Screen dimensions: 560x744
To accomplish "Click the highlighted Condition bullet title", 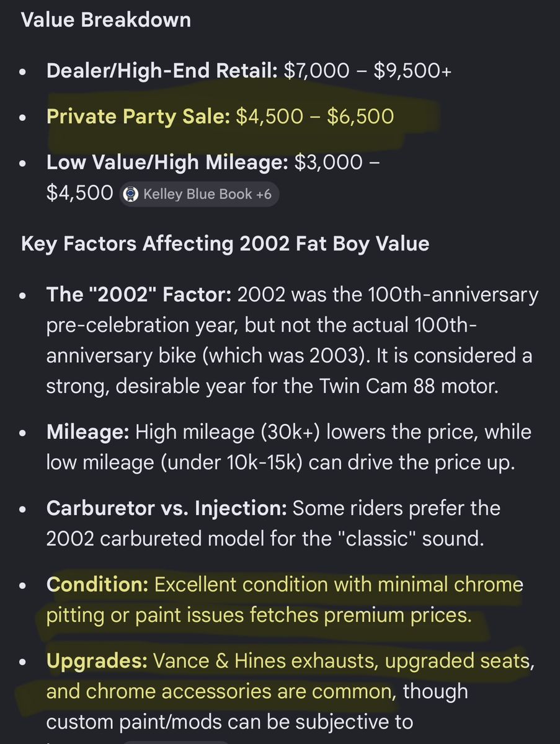I will click(x=97, y=584).
